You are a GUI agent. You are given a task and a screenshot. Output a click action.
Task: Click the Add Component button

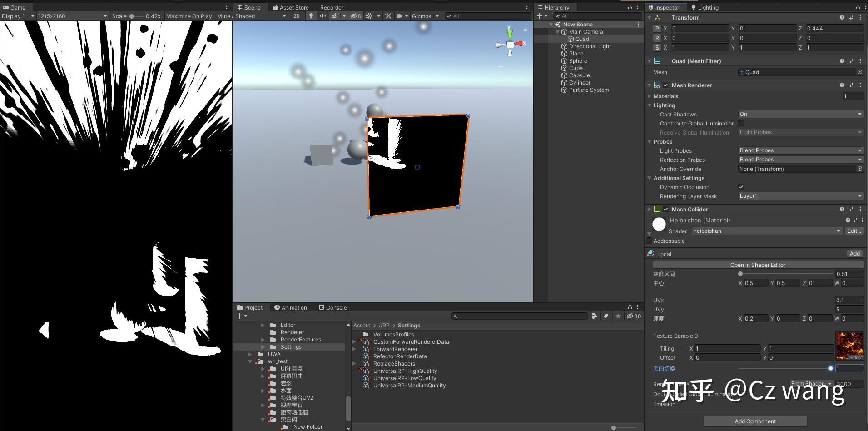click(755, 421)
